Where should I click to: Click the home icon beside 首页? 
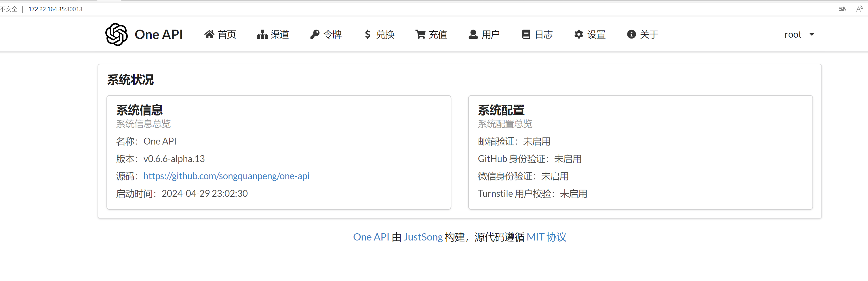(x=209, y=34)
